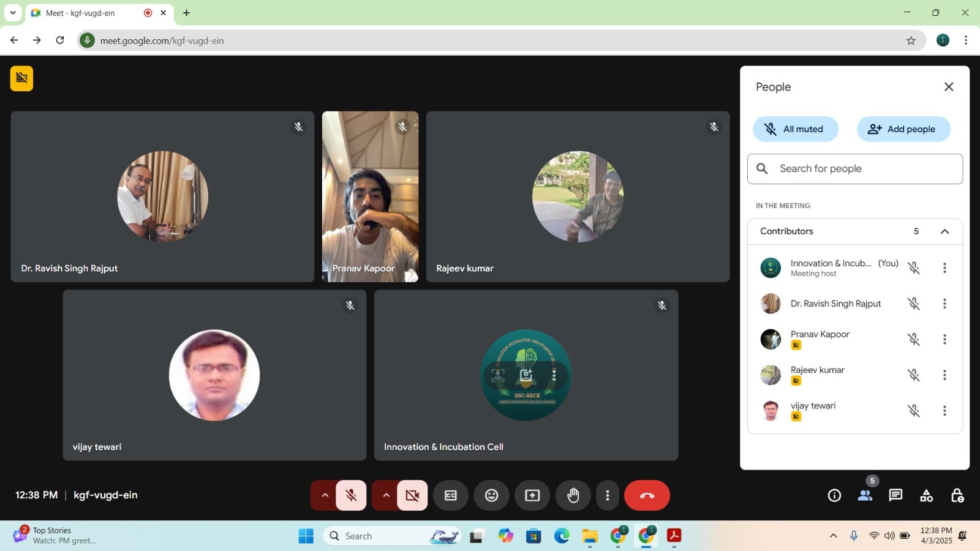980x551 pixels.
Task: Click the red leave call button
Action: tap(647, 495)
